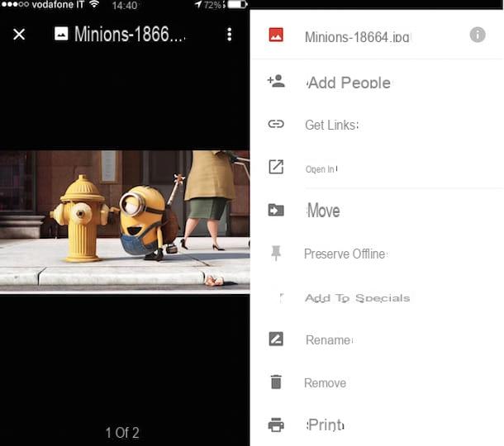Viewport: 504px width, 446px height.
Task: Select Rename
Action: tap(329, 340)
